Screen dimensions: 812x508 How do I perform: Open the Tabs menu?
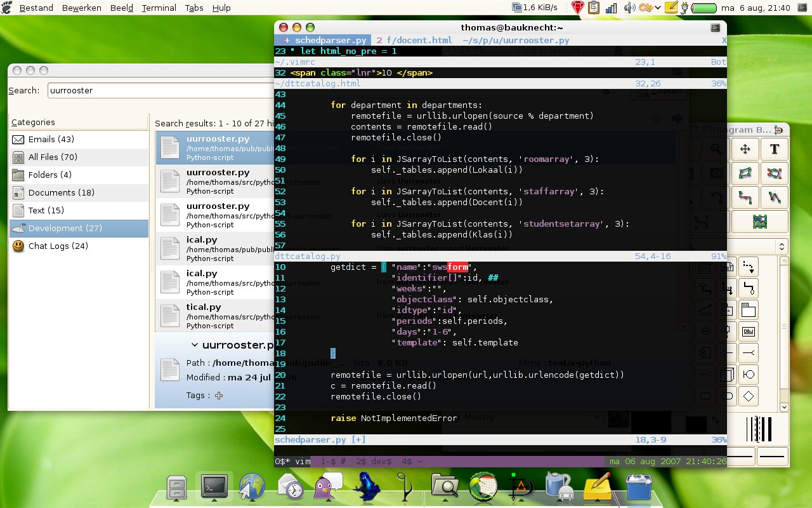click(194, 8)
